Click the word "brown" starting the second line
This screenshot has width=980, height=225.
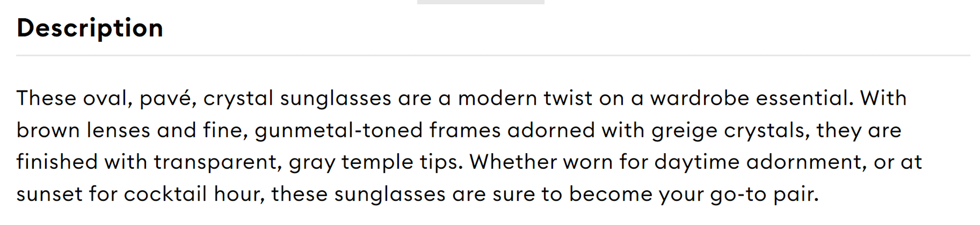pos(48,131)
